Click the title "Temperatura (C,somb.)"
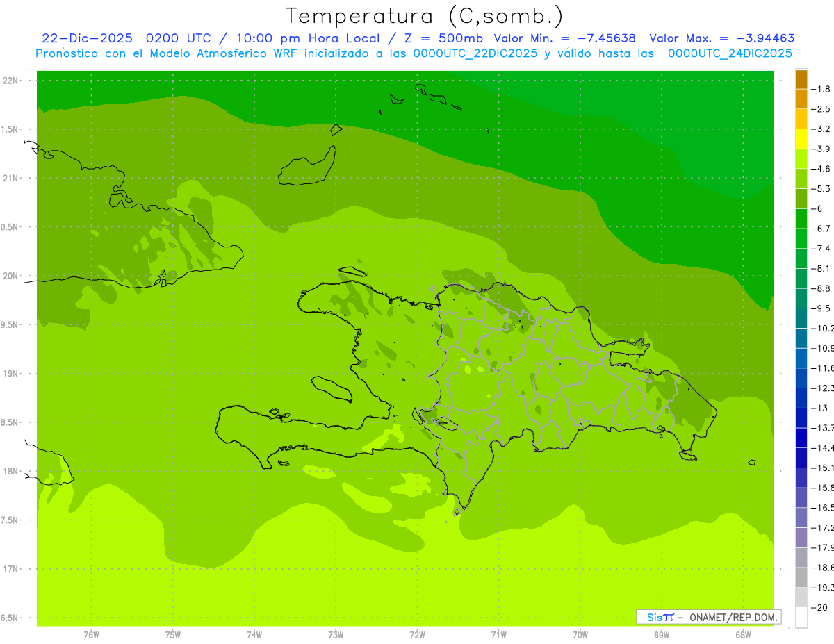Image resolution: width=834 pixels, height=644 pixels. pyautogui.click(x=425, y=16)
